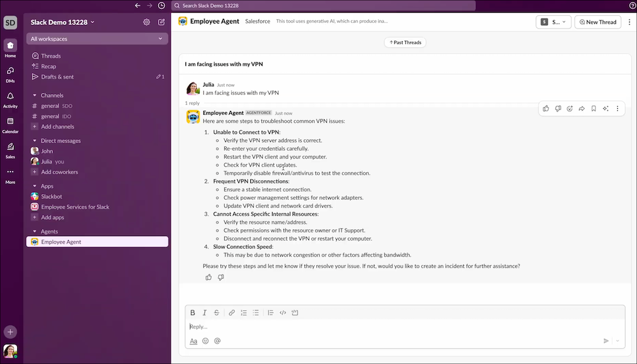The width and height of the screenshot is (637, 364).
Task: Insert a code block in the reply
Action: (x=295, y=313)
